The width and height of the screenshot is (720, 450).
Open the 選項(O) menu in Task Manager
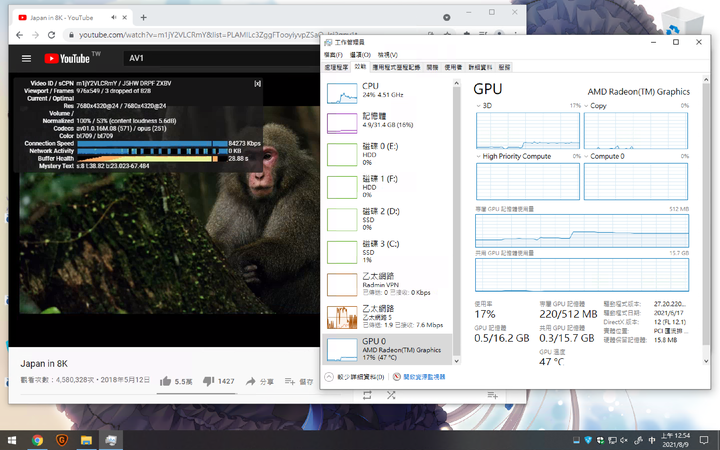[x=360, y=55]
